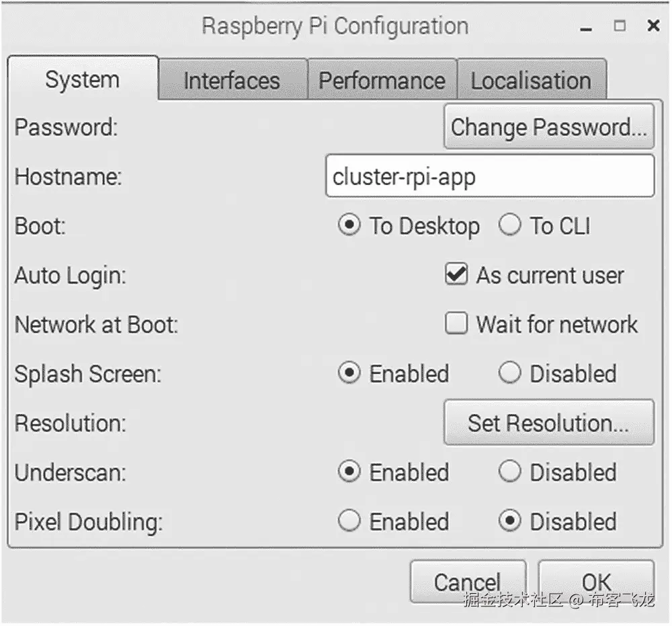672x626 pixels.
Task: Switch to the Interfaces tab
Action: pos(232,81)
